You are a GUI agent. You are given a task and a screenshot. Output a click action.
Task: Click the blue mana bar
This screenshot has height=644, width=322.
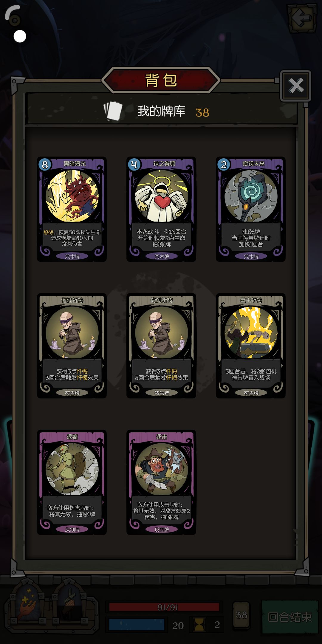(x=137, y=625)
